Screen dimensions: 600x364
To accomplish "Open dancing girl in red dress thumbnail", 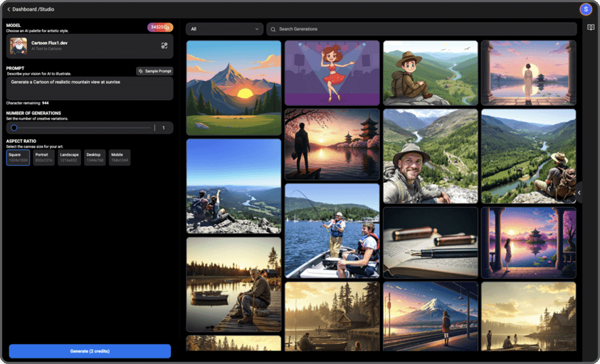I will tap(332, 73).
